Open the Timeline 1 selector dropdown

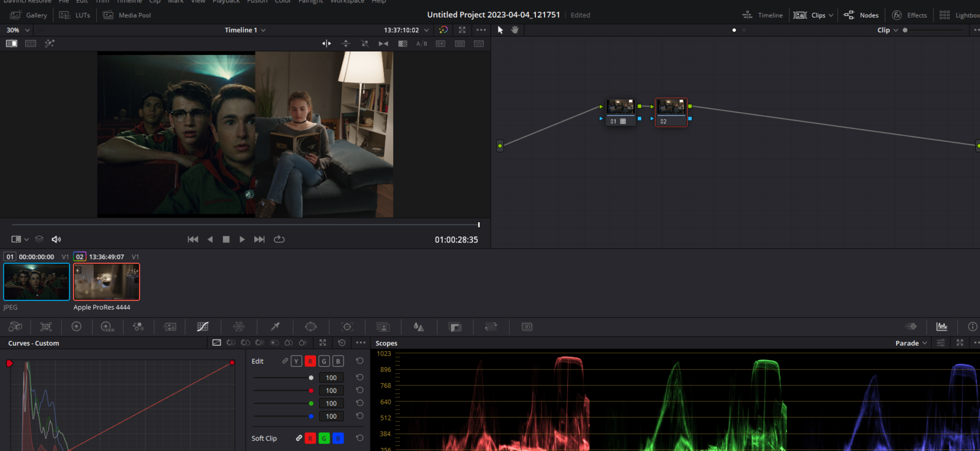[245, 30]
